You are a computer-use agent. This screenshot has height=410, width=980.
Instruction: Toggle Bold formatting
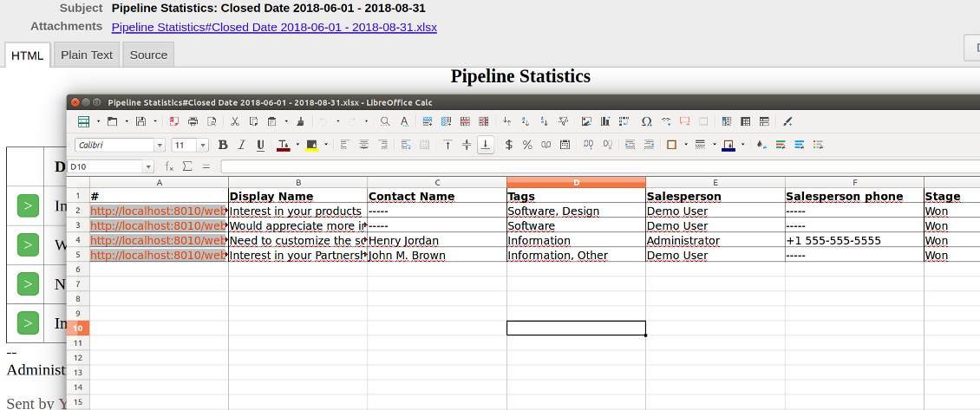point(223,145)
